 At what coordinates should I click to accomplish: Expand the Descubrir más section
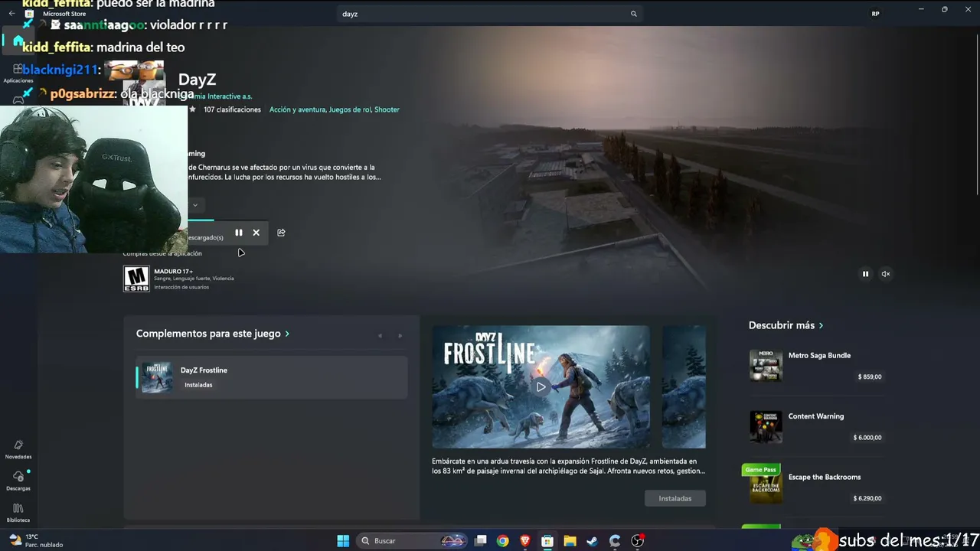point(786,325)
